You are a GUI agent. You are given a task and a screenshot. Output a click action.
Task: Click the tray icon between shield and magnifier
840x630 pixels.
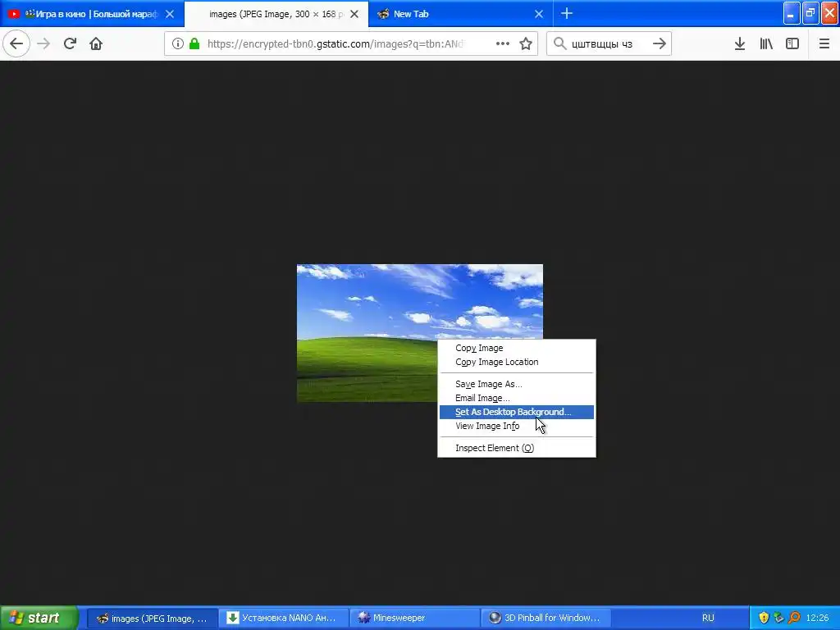click(x=779, y=618)
